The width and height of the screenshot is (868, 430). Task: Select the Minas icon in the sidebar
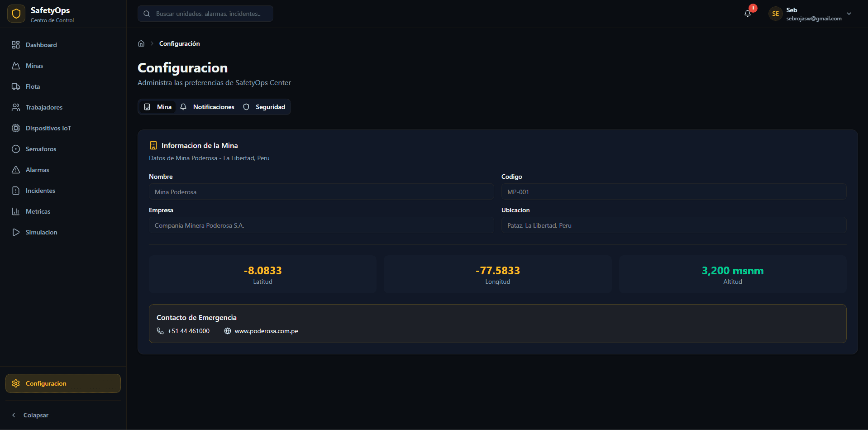[x=16, y=66]
